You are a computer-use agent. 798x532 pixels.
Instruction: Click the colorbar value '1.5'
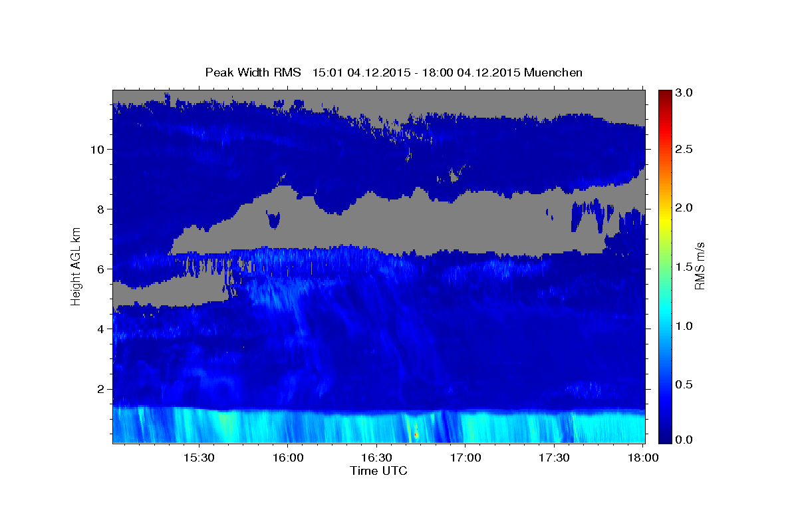point(683,267)
